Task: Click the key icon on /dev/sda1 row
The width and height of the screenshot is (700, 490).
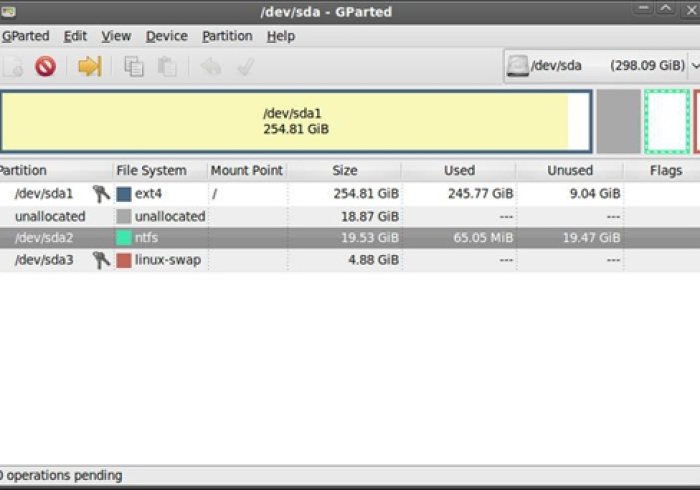Action: coord(100,194)
